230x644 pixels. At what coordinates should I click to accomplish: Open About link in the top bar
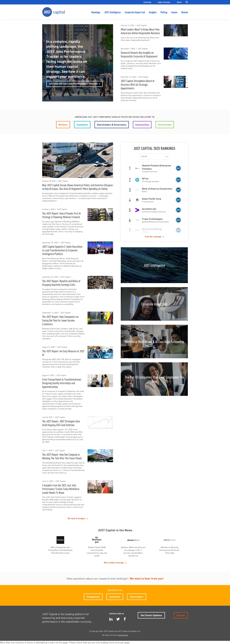pos(179,2)
